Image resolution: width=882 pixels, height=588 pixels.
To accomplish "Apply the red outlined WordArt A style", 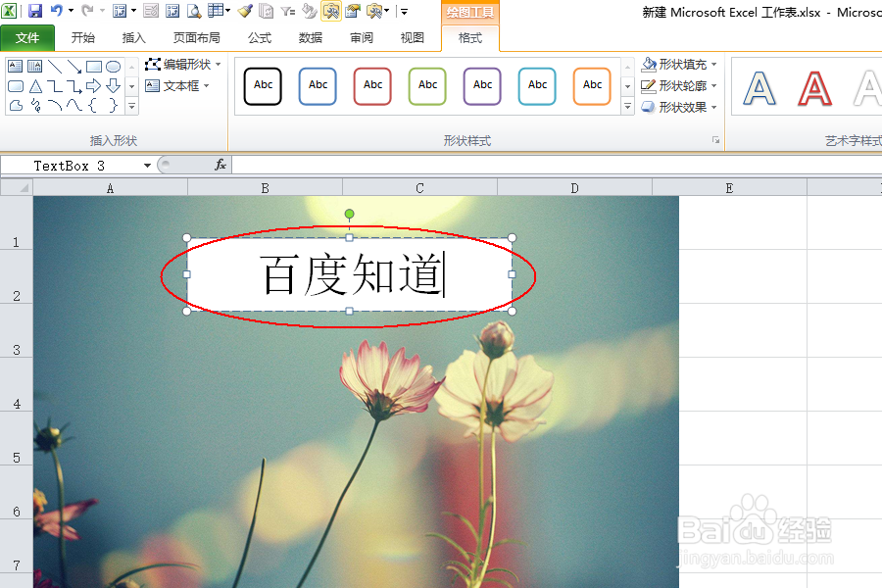I will tap(814, 88).
